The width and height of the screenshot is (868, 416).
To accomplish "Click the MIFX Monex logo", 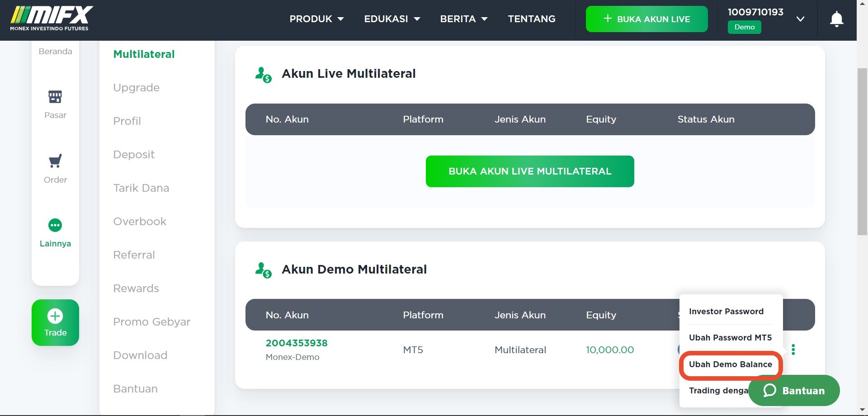I will point(52,19).
